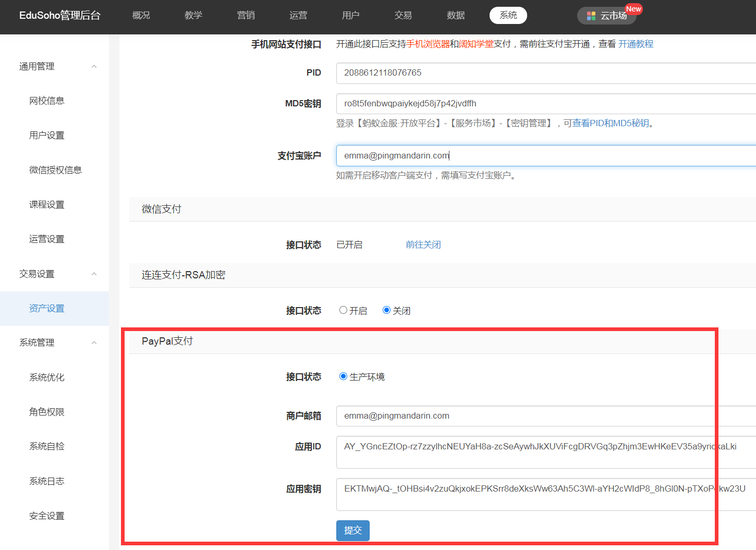Open 网校信息 in the sidebar

47,101
